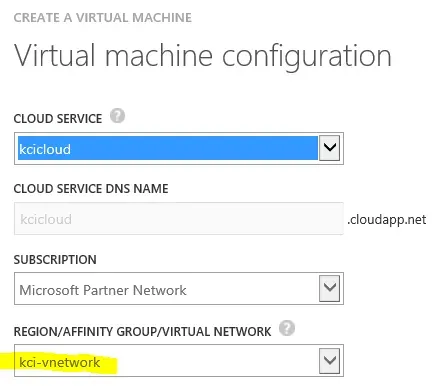
Task: Expand the Subscription dropdown arrow
Action: (329, 288)
